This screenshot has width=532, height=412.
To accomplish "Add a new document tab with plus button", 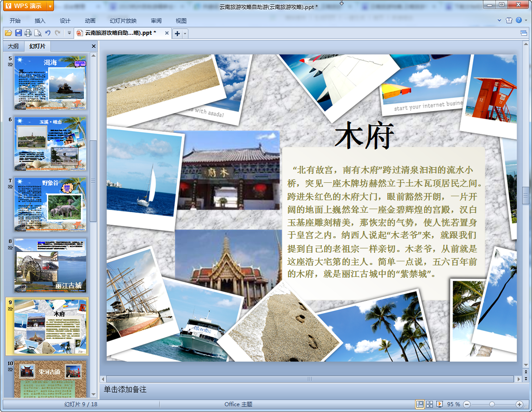I will click(177, 33).
